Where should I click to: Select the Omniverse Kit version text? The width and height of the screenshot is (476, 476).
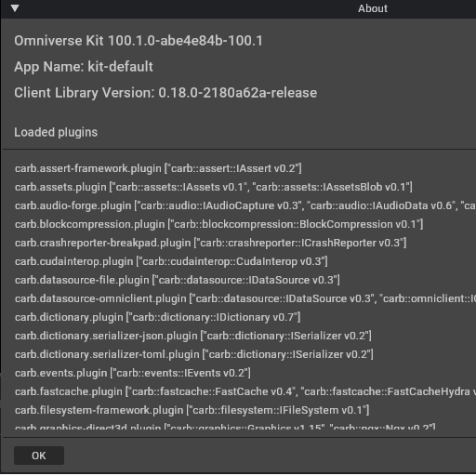pos(139,41)
